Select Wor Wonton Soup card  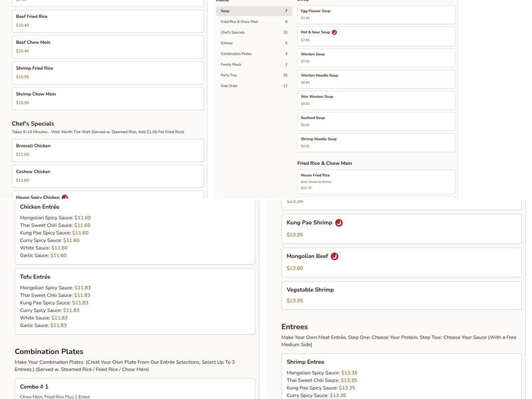click(x=376, y=100)
